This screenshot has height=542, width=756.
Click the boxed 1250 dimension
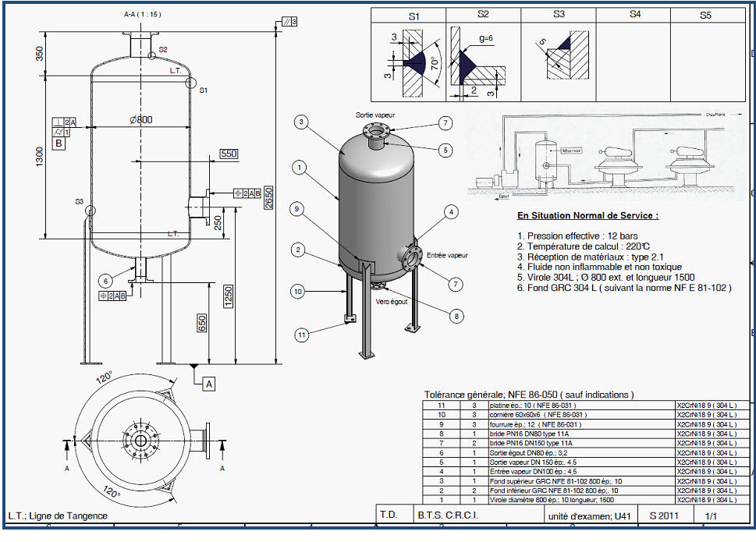[229, 296]
